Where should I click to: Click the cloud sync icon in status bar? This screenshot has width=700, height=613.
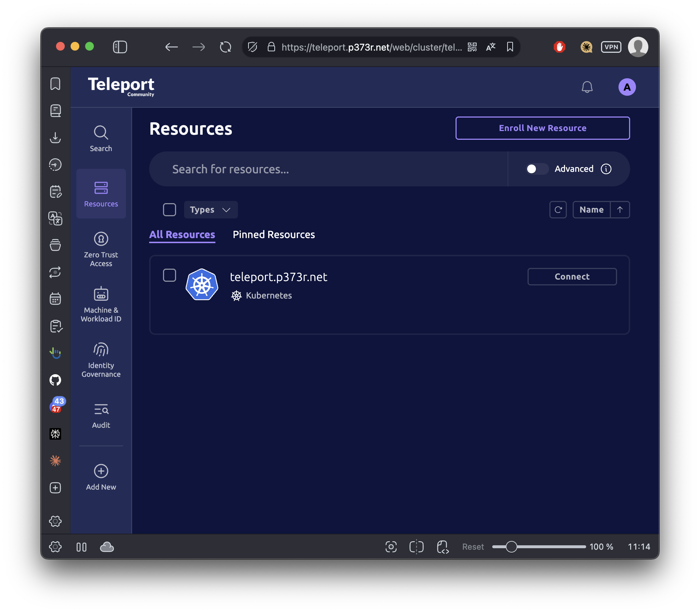pyautogui.click(x=107, y=547)
